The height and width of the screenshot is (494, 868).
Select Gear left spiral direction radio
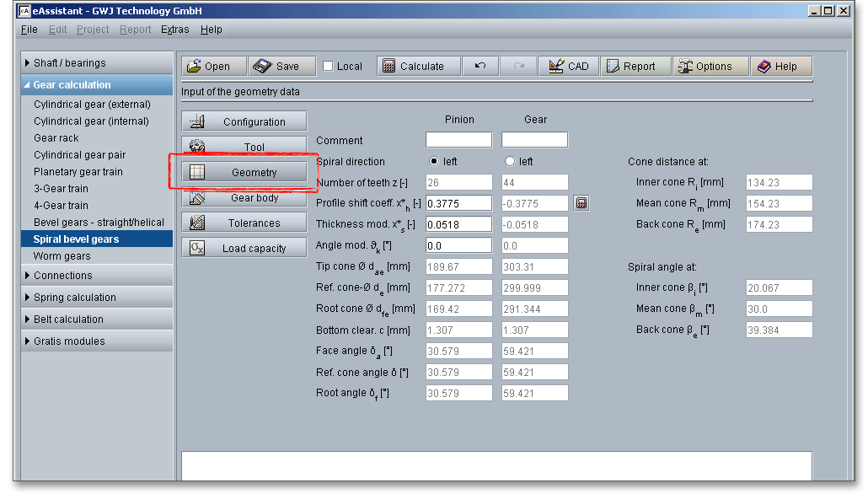coord(509,162)
